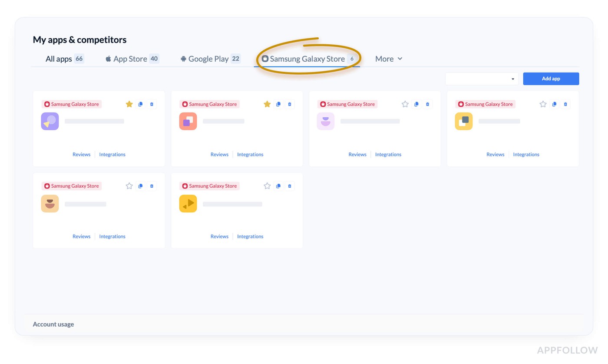Click the Account usage section heading
Image resolution: width=608 pixels, height=364 pixels.
coord(53,324)
